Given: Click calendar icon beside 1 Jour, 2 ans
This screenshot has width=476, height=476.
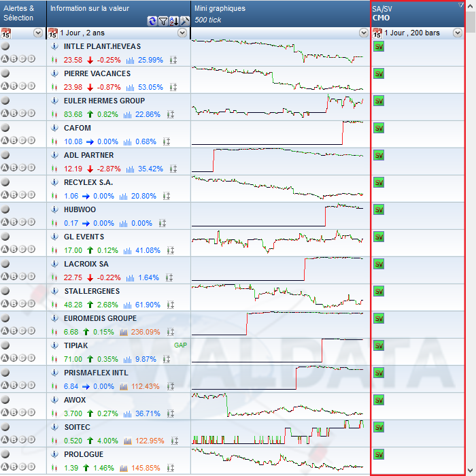Looking at the screenshot, I should coord(52,33).
